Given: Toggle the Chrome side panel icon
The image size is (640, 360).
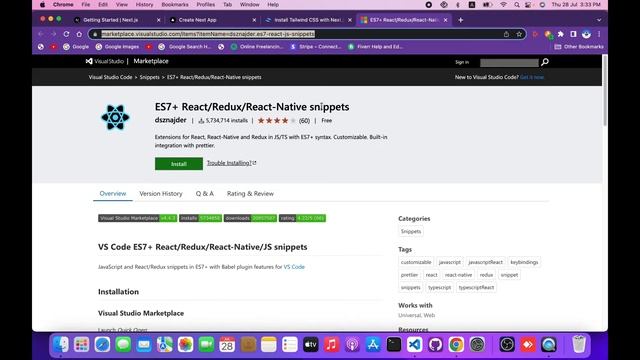Looking at the screenshot, I should [x=573, y=34].
